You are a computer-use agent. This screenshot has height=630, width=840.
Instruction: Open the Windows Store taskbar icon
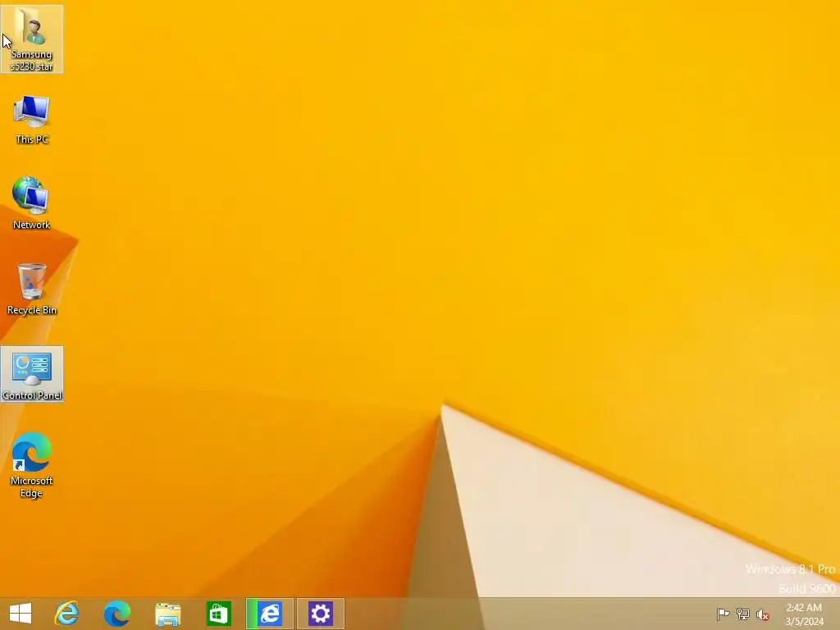pos(218,614)
